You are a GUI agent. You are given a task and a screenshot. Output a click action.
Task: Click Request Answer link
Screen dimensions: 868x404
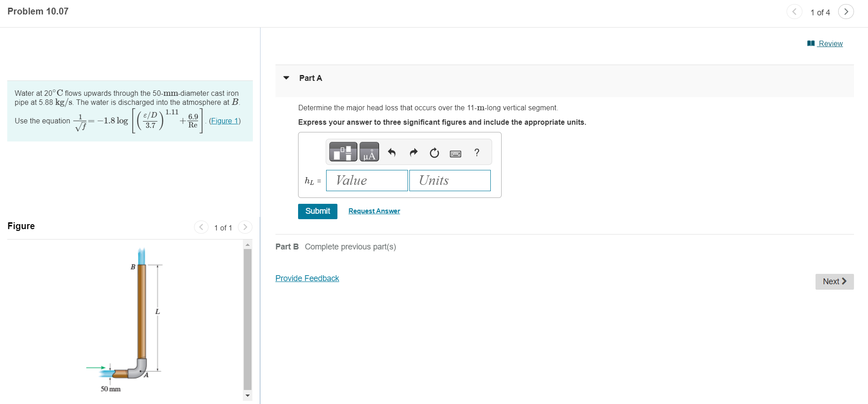coord(374,211)
